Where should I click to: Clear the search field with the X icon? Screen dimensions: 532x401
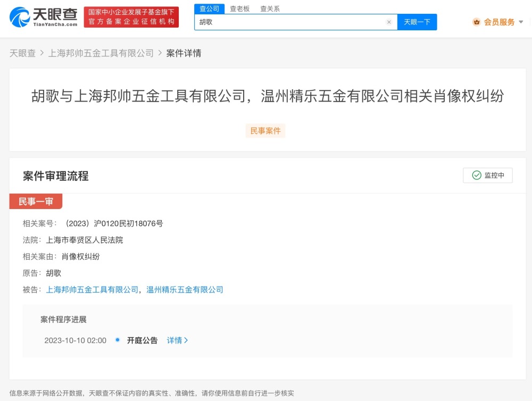389,22
